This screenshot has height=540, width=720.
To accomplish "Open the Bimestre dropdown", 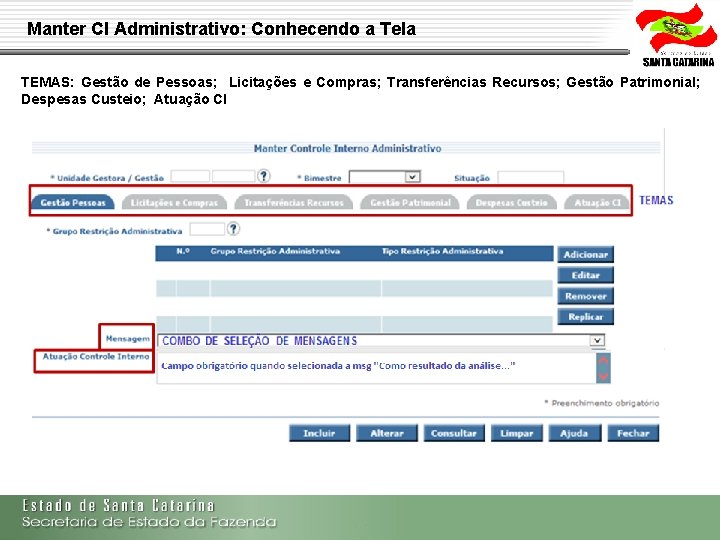I will [x=412, y=177].
